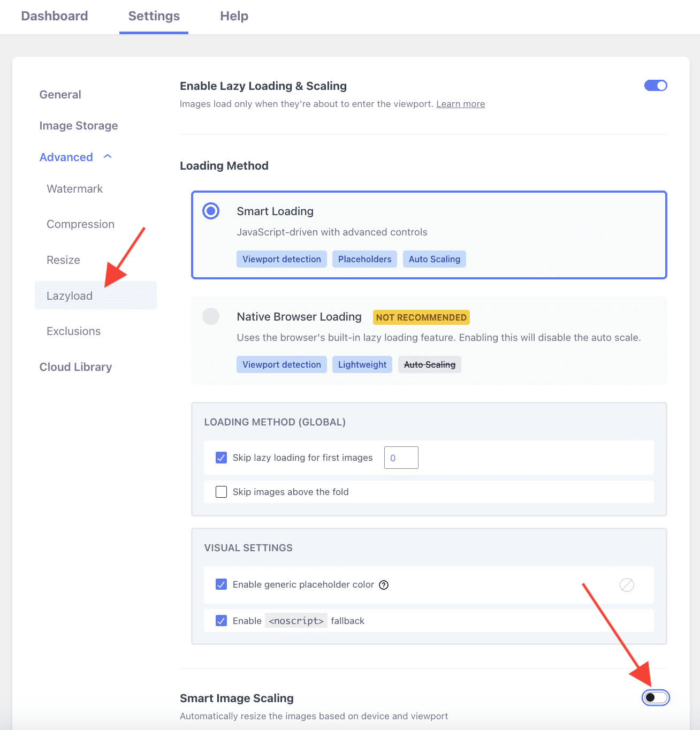Turn on the Smart Image Scaling toggle
The image size is (700, 730).
pyautogui.click(x=656, y=697)
